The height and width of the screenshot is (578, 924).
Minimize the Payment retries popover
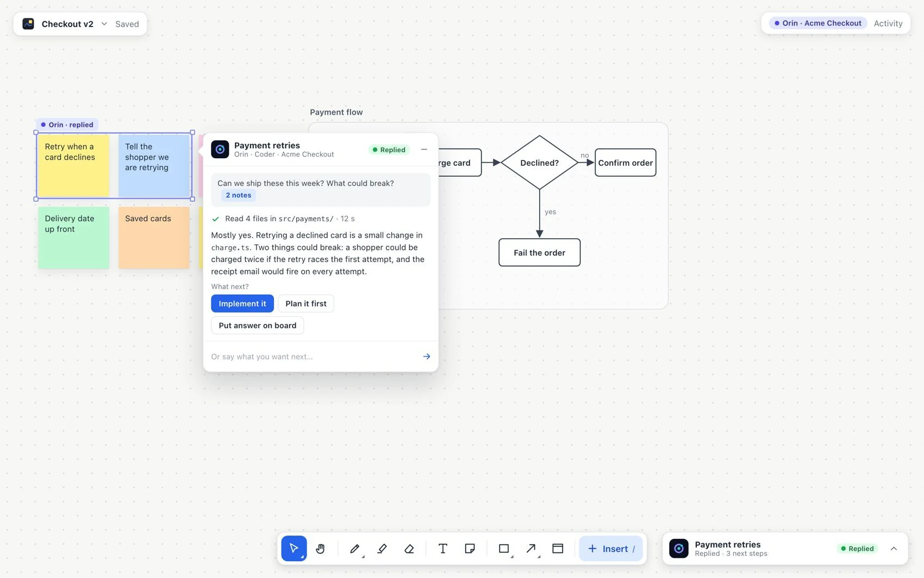424,150
